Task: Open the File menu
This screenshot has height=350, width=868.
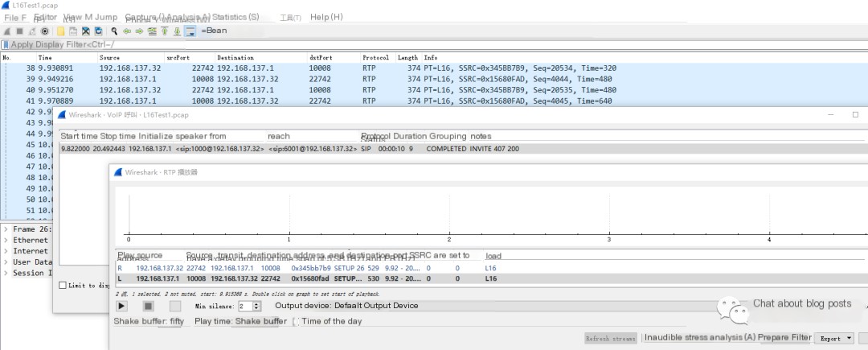Action: (x=15, y=18)
